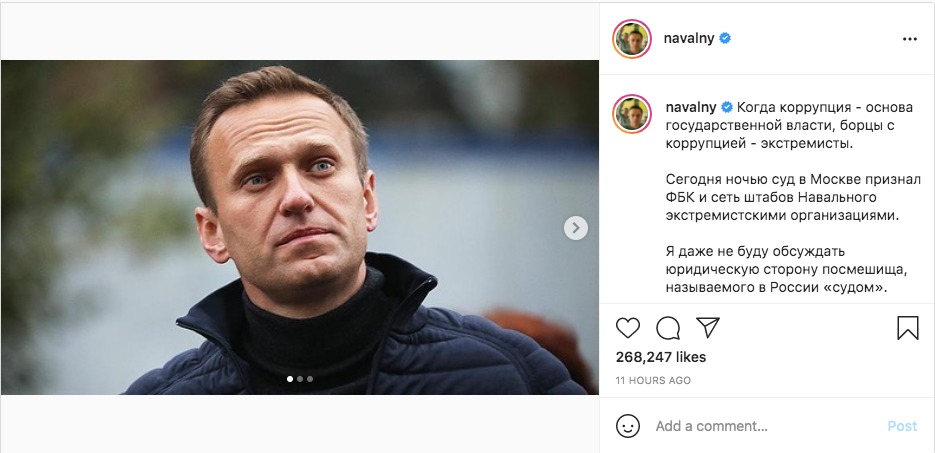Like the post with the heart icon
This screenshot has width=935, height=453.
[x=627, y=328]
